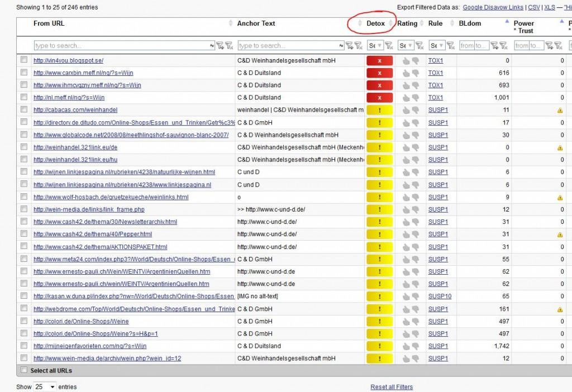Apply the Anchor Text search filter icon
The image size is (572, 392).
350,46
